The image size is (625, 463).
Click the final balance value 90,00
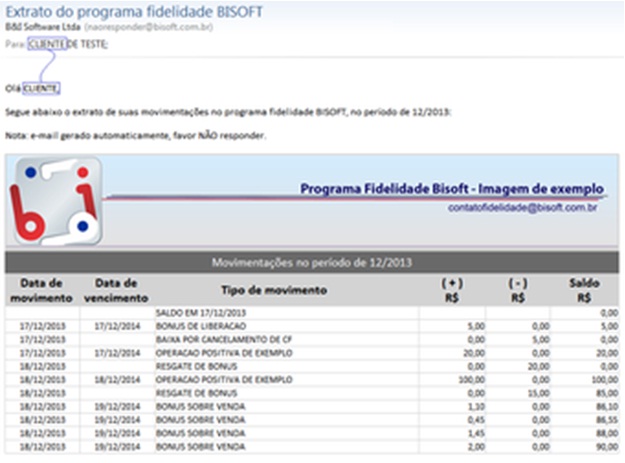tap(607, 447)
